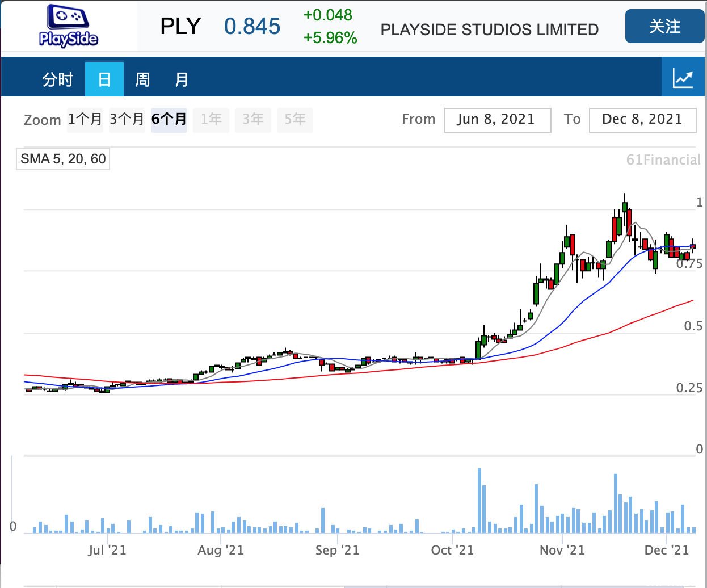Switch to the 分时 intraday tab
707x588 pixels.
tap(58, 79)
